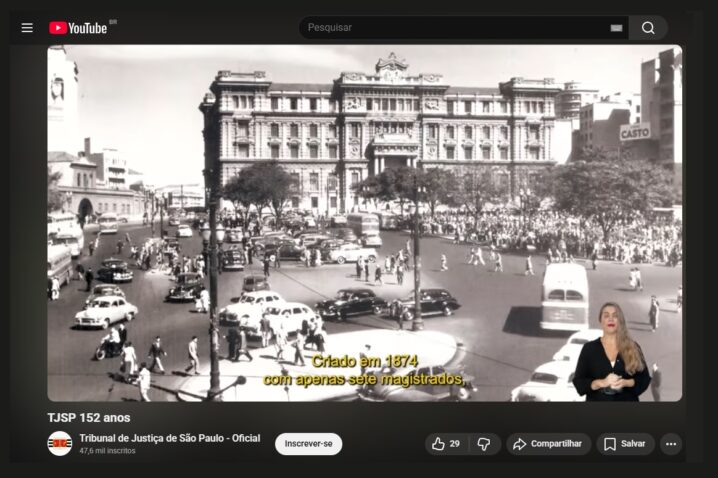Open the channel avatar of Tribunal de Justiça
The image size is (718, 478).
(x=60, y=444)
